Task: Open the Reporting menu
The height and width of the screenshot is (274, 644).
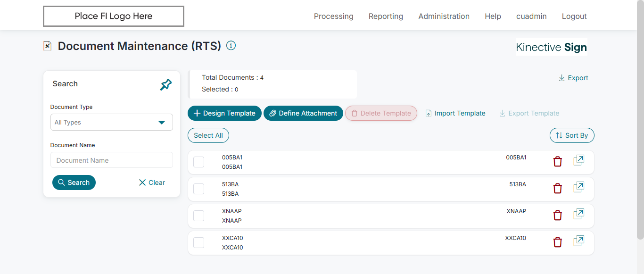Action: pos(386,16)
